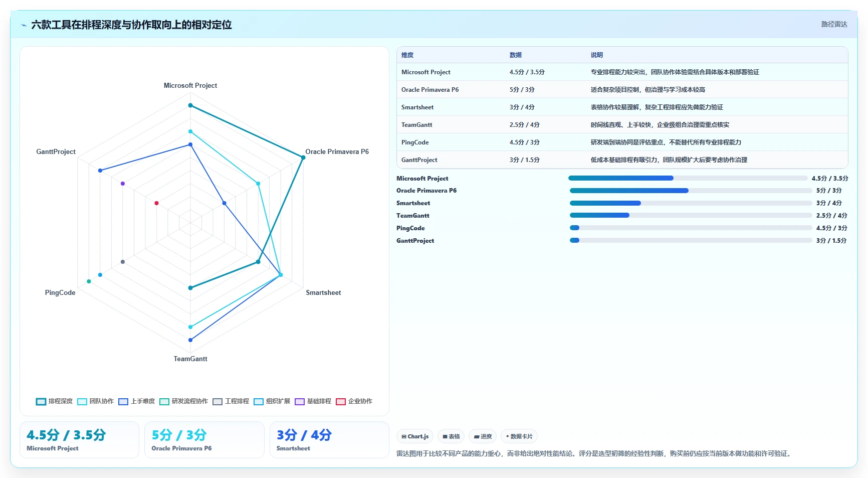Click the 进度 chip
The height and width of the screenshot is (478, 868).
pyautogui.click(x=483, y=436)
